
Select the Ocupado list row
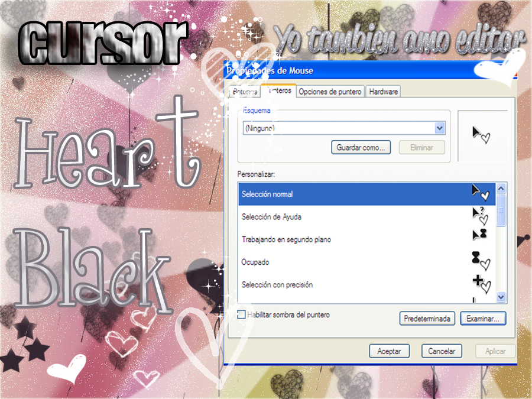(349, 262)
